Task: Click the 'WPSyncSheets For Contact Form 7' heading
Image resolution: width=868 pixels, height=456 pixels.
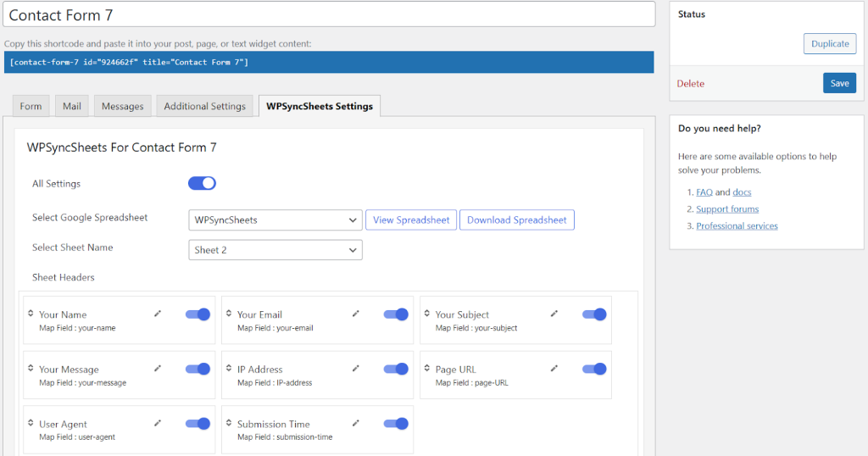Action: coord(122,147)
